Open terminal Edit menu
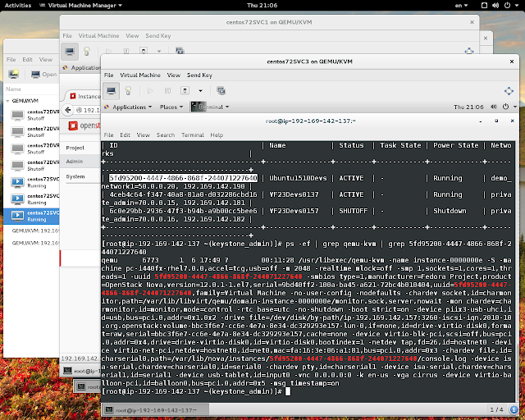The width and height of the screenshot is (525, 420). (x=125, y=135)
